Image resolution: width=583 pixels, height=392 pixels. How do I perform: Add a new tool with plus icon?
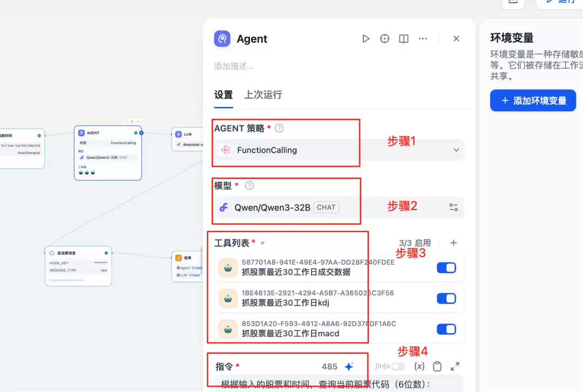tap(453, 243)
